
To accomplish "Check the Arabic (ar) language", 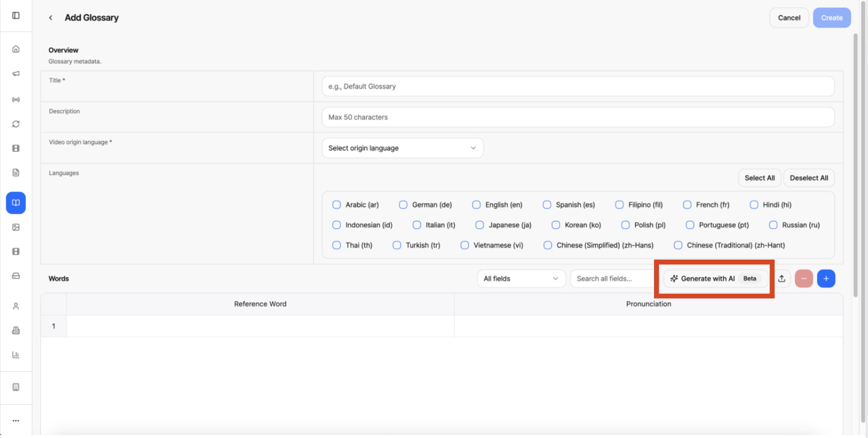I will 336,205.
